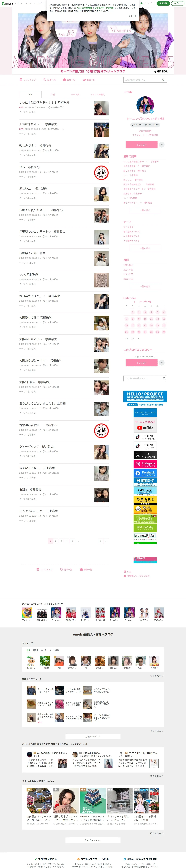The height and width of the screenshot is (868, 186).
Task: Click the magnifier icon in the top blog search
Action: click(x=163, y=80)
